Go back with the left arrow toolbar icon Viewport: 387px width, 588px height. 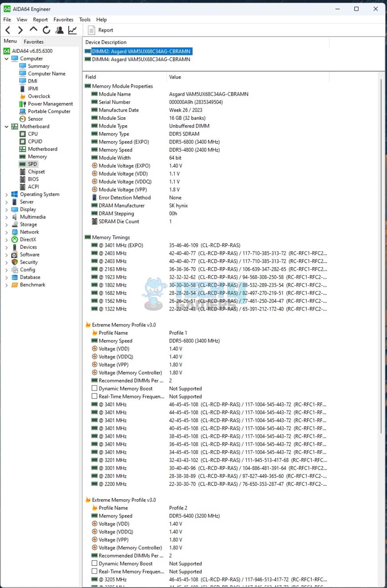point(8,30)
